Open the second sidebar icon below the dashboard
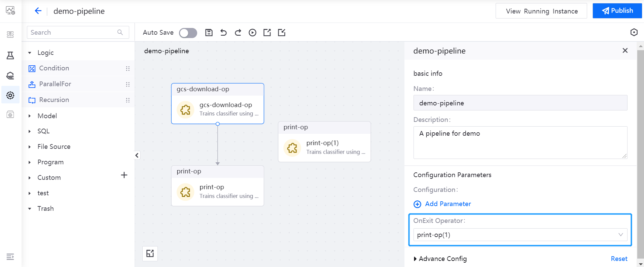Screen dimensions: 644x267 (x=10, y=34)
